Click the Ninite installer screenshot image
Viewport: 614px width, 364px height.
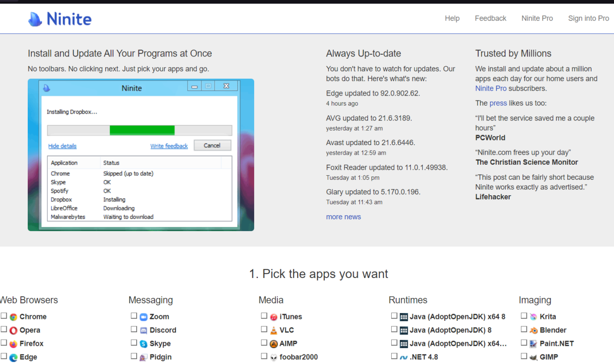[141, 155]
